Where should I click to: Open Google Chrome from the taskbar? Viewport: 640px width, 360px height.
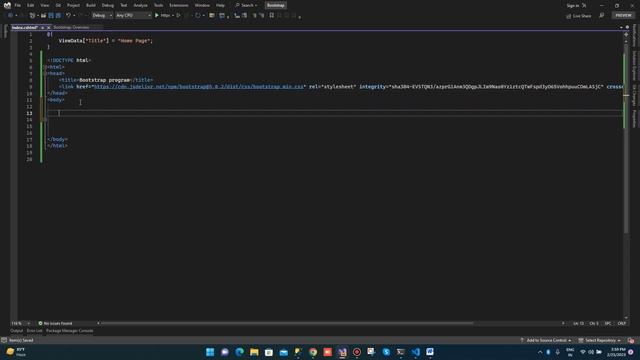[313, 352]
